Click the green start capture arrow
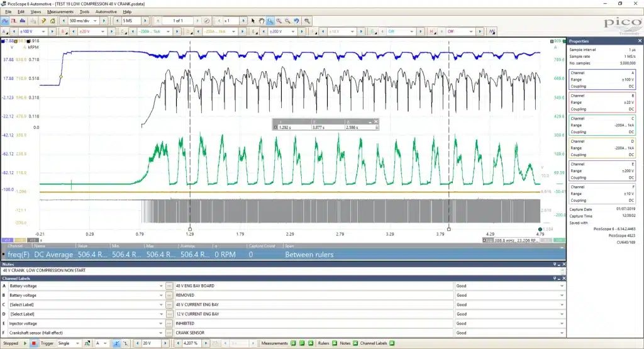Screen dimensions: 644x349 (x=25, y=343)
